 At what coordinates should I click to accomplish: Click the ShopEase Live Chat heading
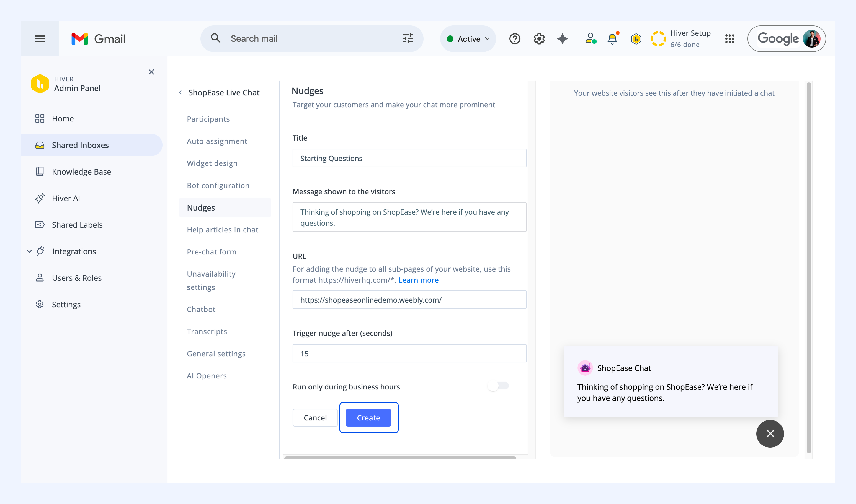[x=224, y=92]
